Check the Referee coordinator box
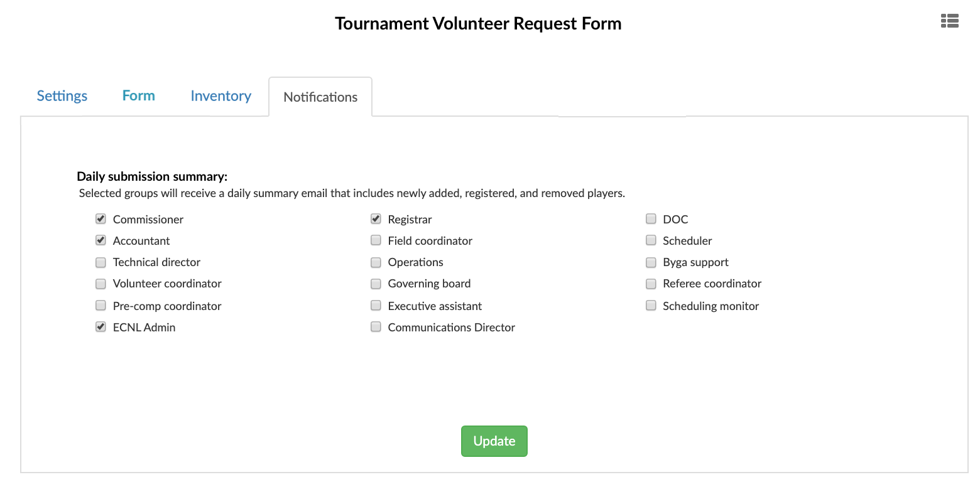The height and width of the screenshot is (482, 980). click(x=651, y=284)
